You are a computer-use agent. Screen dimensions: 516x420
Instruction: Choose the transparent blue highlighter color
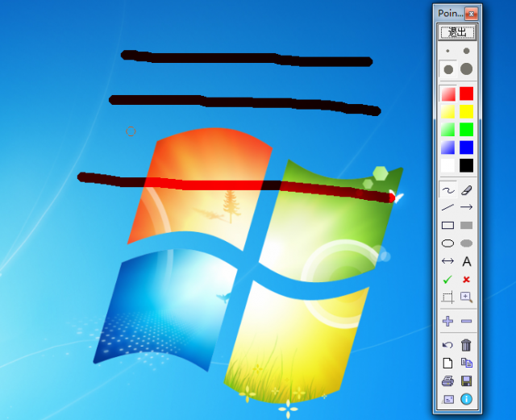pyautogui.click(x=448, y=148)
